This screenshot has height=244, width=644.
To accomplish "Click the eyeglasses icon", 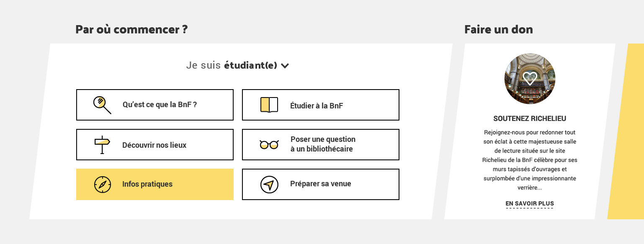I will [269, 145].
